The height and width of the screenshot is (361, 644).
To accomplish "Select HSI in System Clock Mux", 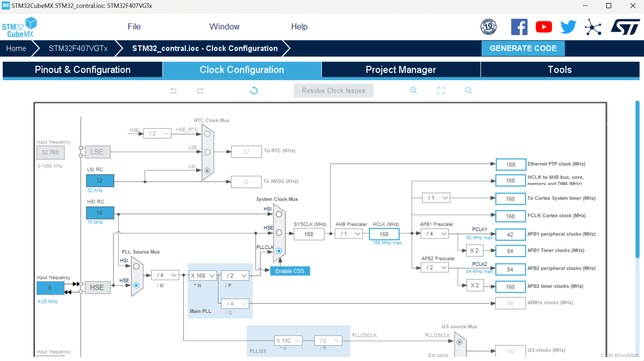I will click(x=279, y=214).
